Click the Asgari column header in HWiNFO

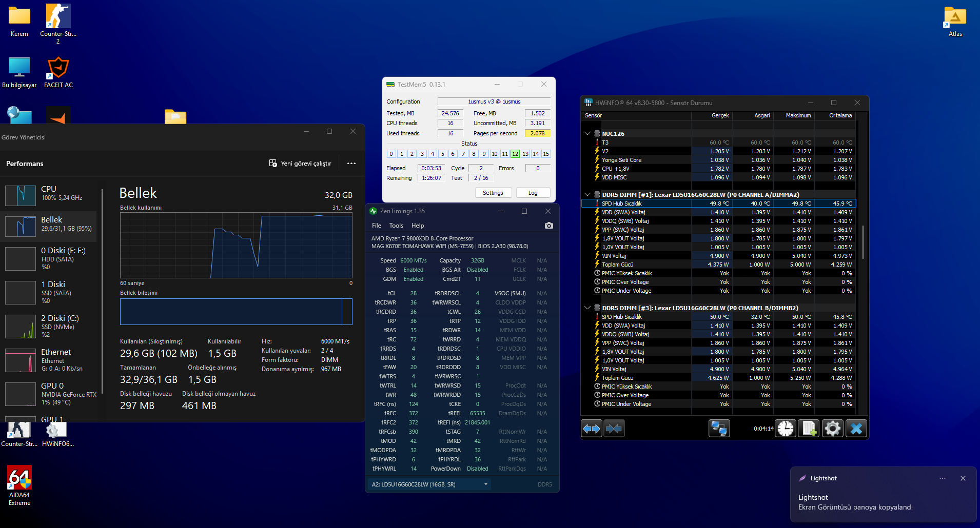tap(753, 116)
